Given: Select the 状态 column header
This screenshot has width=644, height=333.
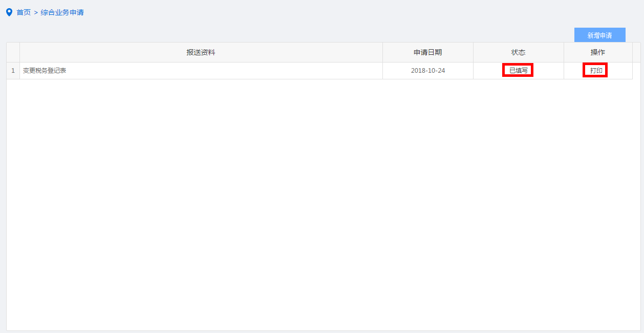Looking at the screenshot, I should click(518, 52).
